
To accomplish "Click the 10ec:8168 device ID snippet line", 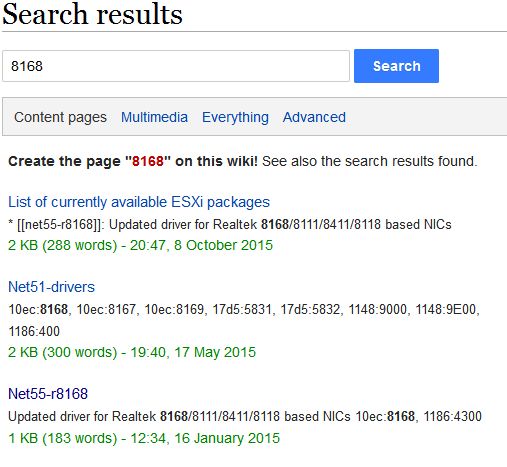I will pyautogui.click(x=244, y=309).
